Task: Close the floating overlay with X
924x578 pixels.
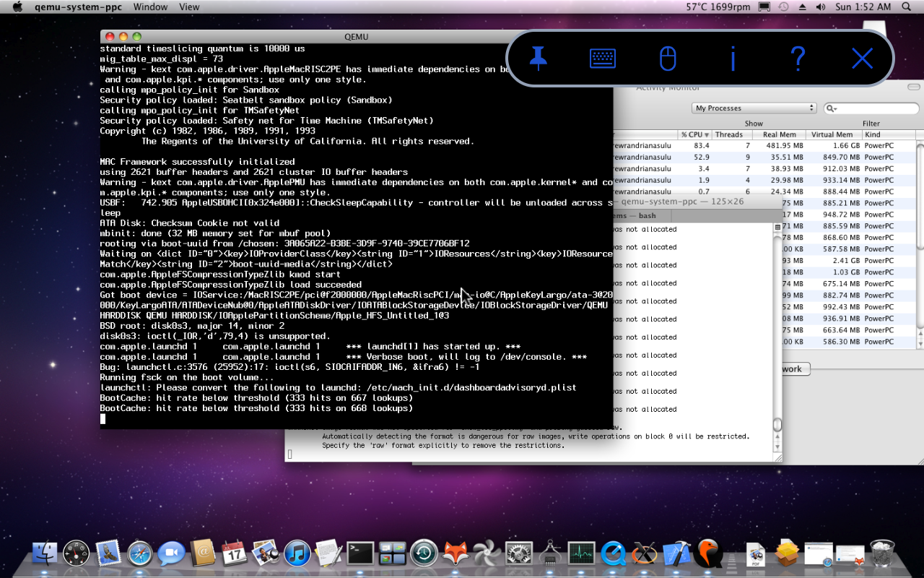Action: point(863,59)
